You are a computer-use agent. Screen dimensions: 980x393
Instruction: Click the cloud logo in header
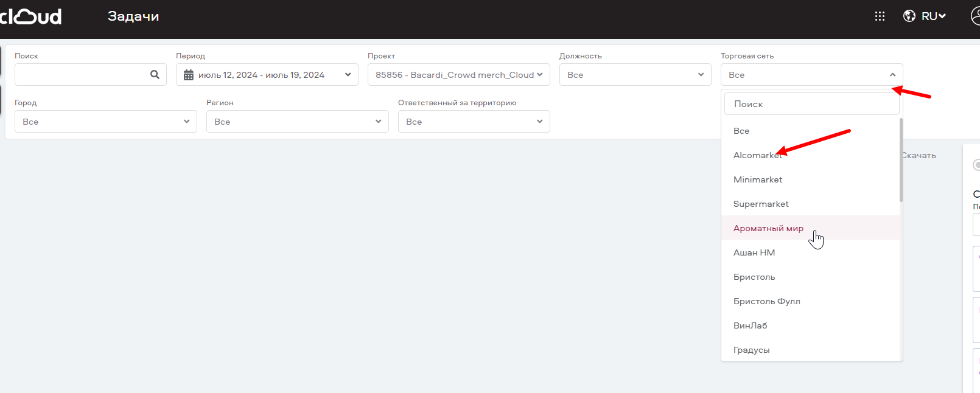[x=30, y=16]
